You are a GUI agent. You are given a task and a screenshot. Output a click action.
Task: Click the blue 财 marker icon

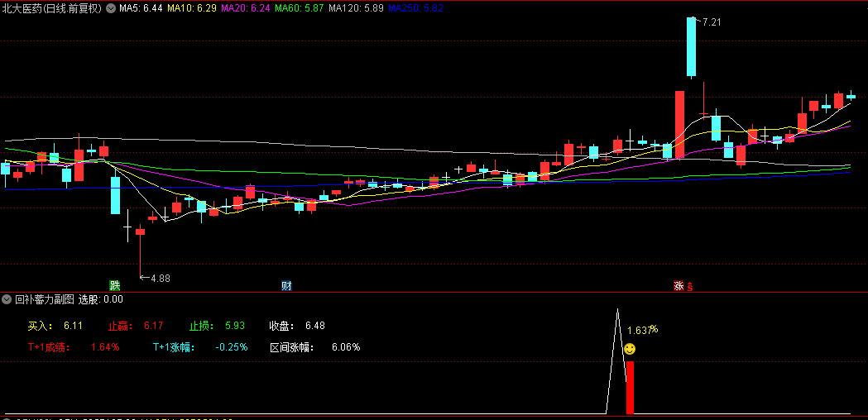[x=286, y=286]
